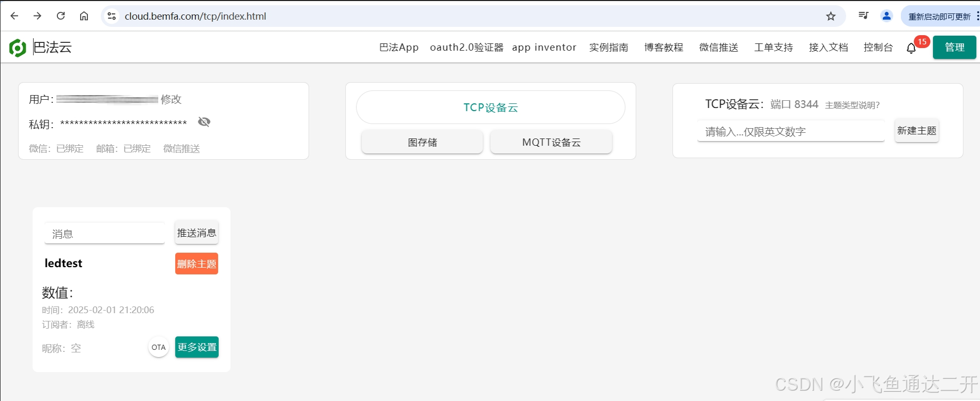980x401 pixels.
Task: Go forward using the browser forward arrow
Action: (x=37, y=16)
